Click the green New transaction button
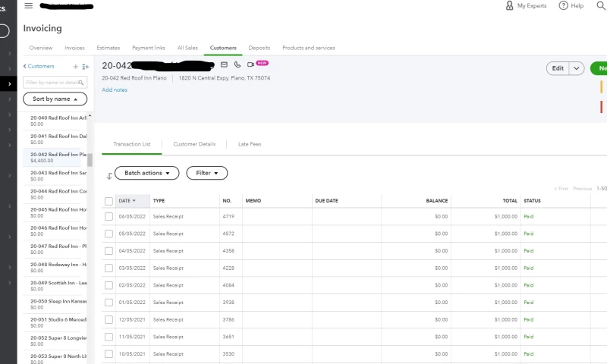 point(599,68)
